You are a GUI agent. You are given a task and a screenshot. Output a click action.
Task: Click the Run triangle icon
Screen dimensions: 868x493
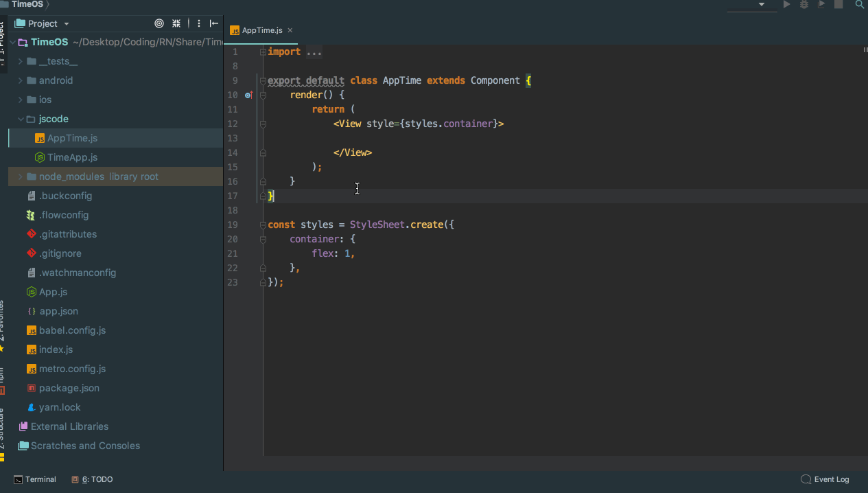[786, 4]
